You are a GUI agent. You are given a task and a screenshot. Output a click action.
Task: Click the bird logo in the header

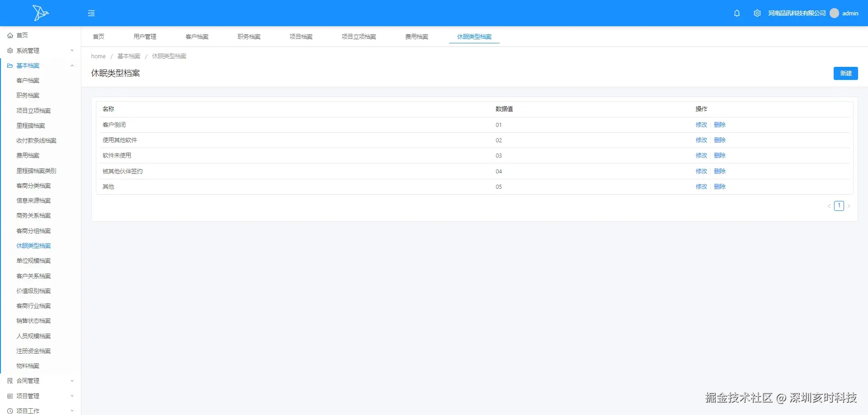pyautogui.click(x=40, y=13)
